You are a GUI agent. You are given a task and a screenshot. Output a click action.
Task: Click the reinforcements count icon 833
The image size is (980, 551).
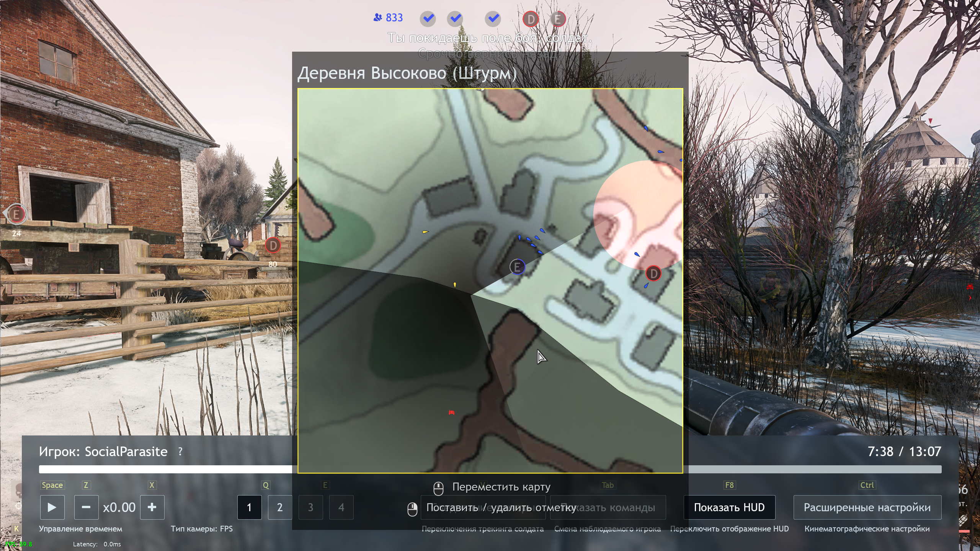[x=388, y=18]
